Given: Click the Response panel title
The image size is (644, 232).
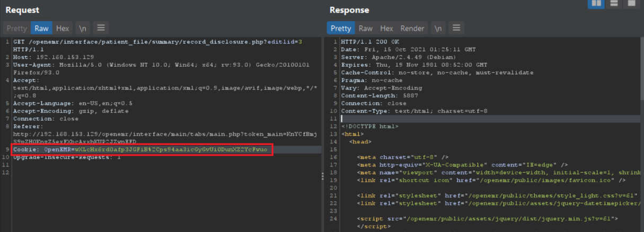Looking at the screenshot, I should pos(349,10).
